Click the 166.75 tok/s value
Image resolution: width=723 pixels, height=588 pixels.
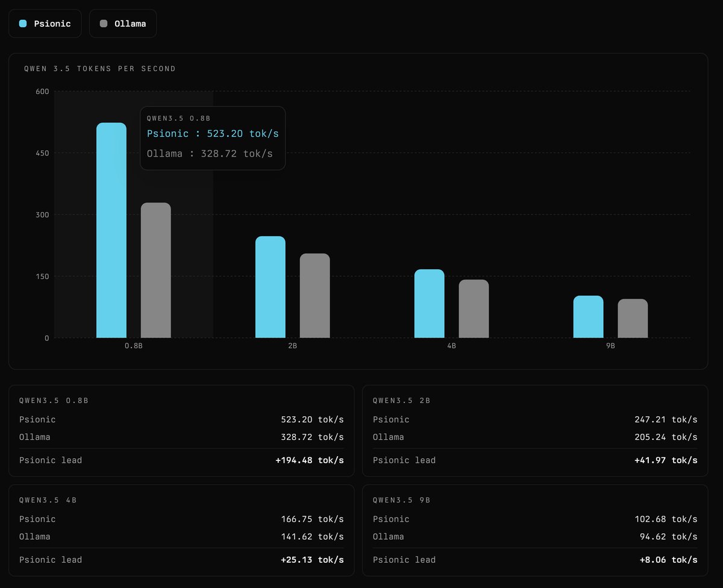point(313,519)
